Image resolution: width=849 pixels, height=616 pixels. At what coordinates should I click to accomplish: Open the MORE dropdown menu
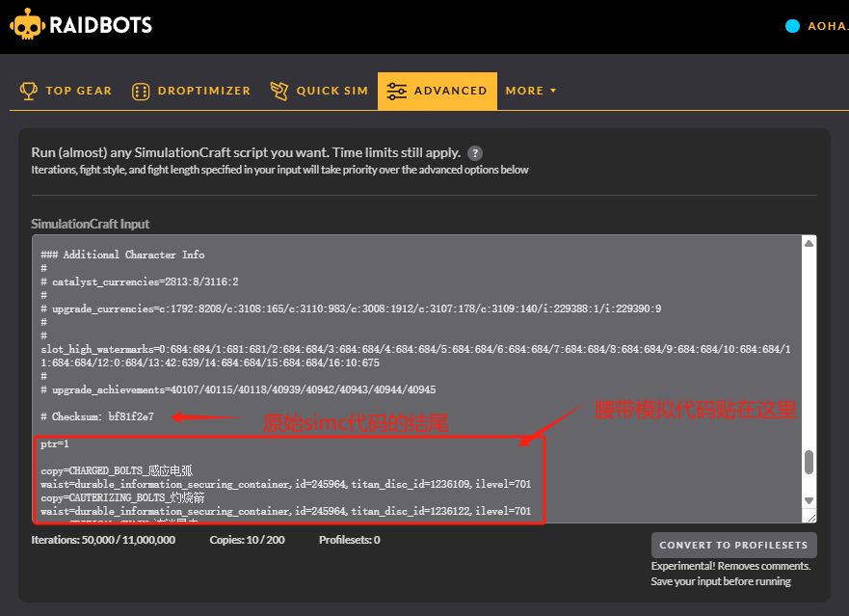[x=527, y=90]
